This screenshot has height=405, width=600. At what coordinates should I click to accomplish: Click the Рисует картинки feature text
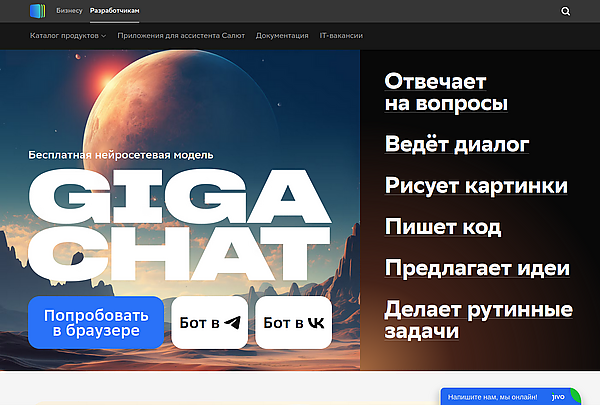(476, 186)
